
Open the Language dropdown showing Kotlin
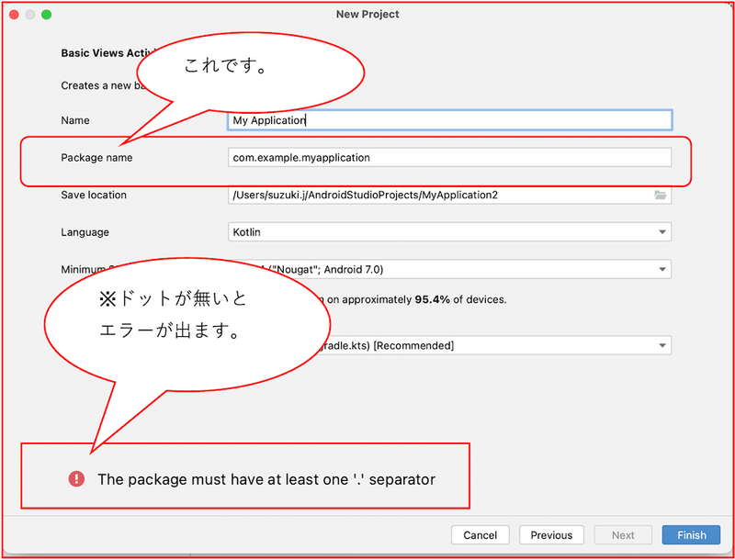coord(450,232)
